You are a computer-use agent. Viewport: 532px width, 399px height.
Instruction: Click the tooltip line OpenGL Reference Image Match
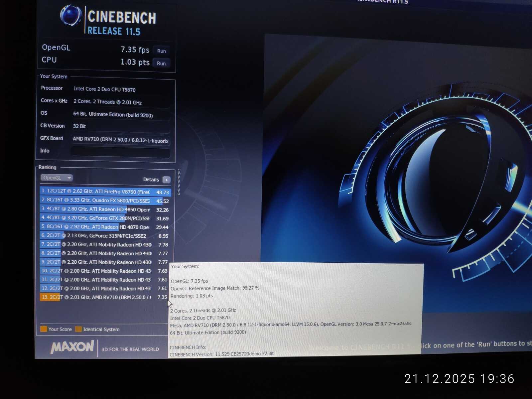pos(215,288)
